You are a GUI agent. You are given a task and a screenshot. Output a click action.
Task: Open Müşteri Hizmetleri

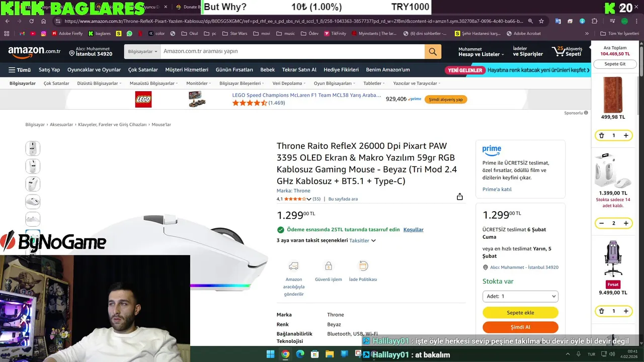point(187,70)
